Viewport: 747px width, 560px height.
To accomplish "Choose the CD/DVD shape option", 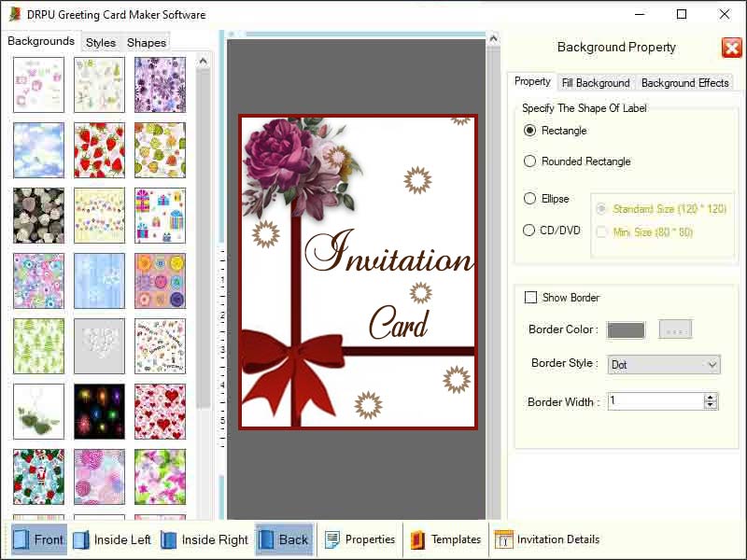I will coord(529,230).
